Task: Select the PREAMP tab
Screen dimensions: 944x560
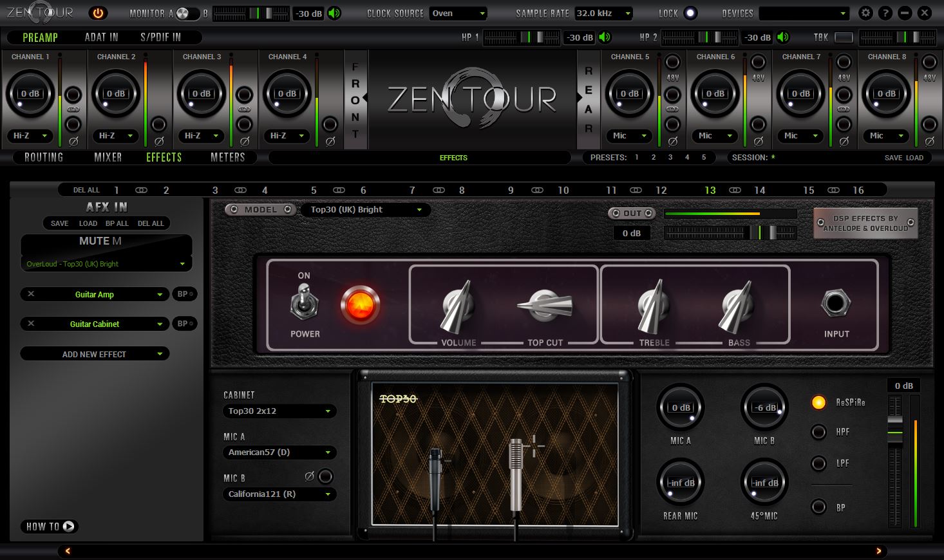Action: pos(40,37)
